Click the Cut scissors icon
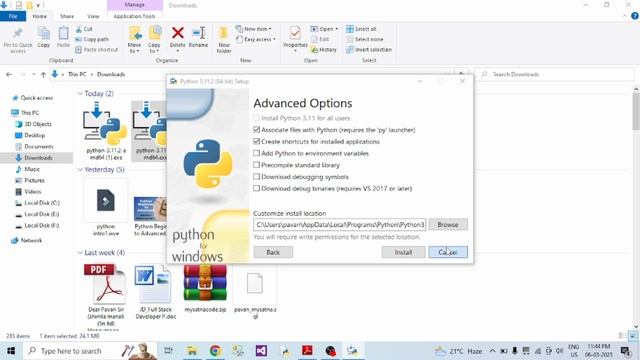 79,29
